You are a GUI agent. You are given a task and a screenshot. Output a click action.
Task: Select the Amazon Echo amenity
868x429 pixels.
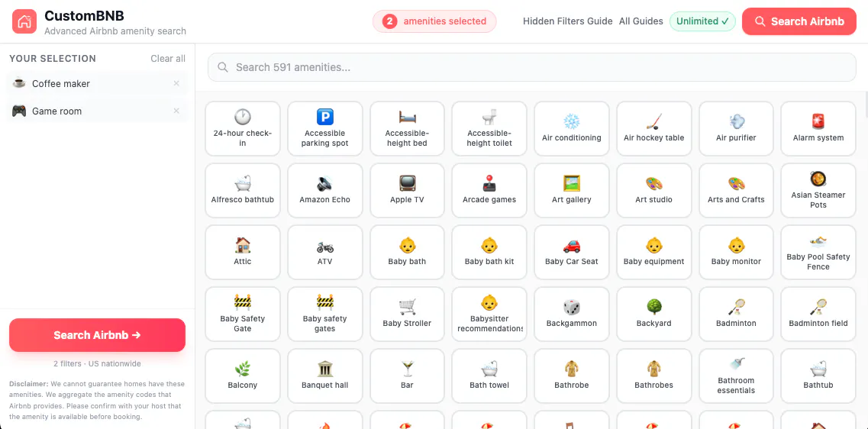click(325, 190)
